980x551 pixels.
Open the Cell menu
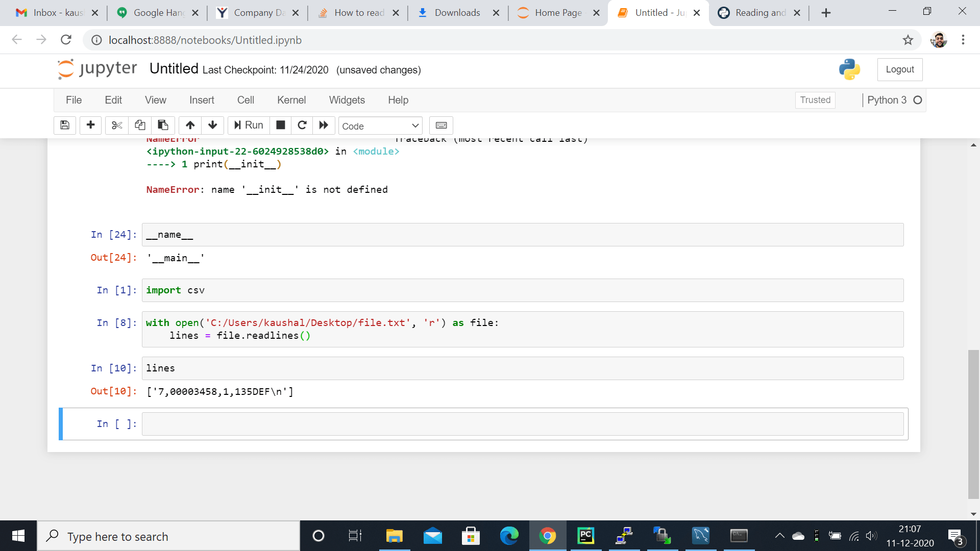[246, 100]
